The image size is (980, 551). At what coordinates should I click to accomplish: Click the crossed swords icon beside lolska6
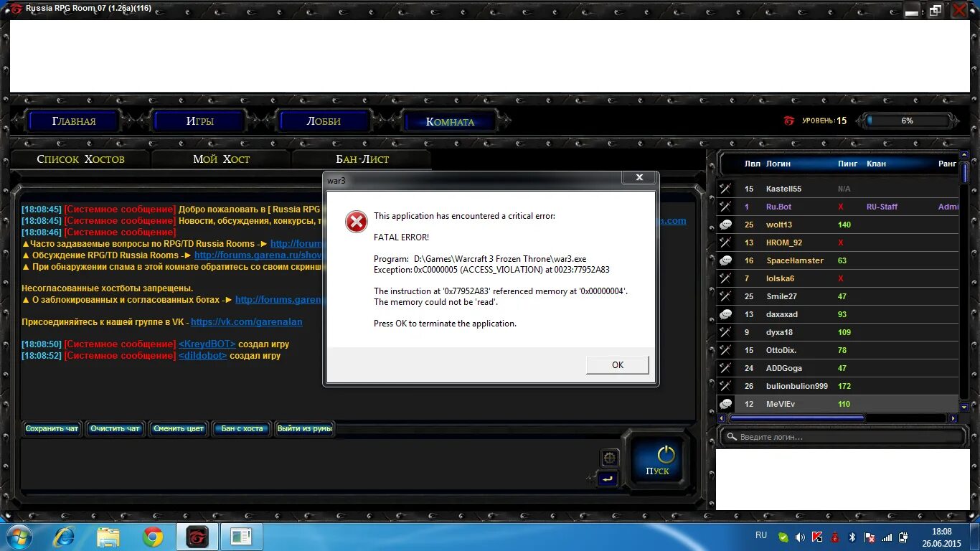tap(725, 278)
